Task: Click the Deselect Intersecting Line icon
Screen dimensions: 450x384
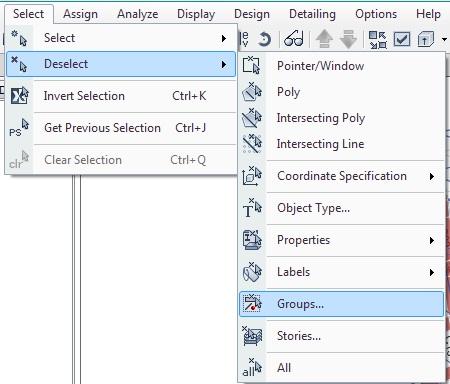Action: [x=252, y=144]
